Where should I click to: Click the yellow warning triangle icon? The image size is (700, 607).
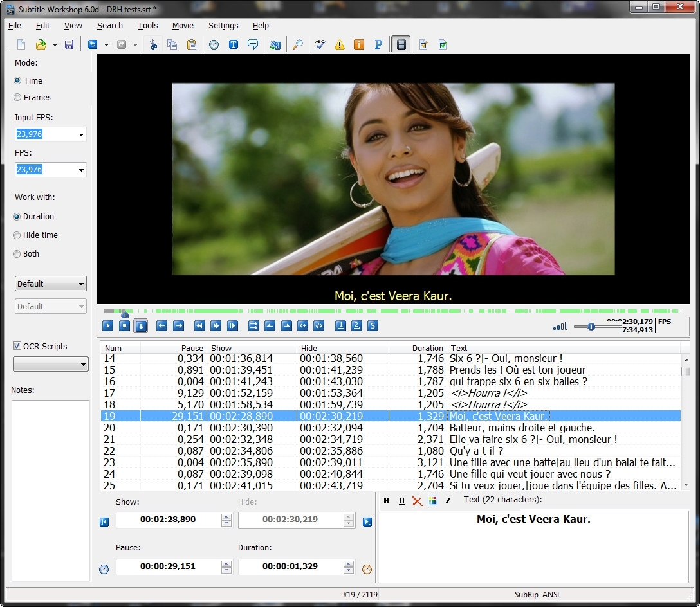[x=340, y=44]
